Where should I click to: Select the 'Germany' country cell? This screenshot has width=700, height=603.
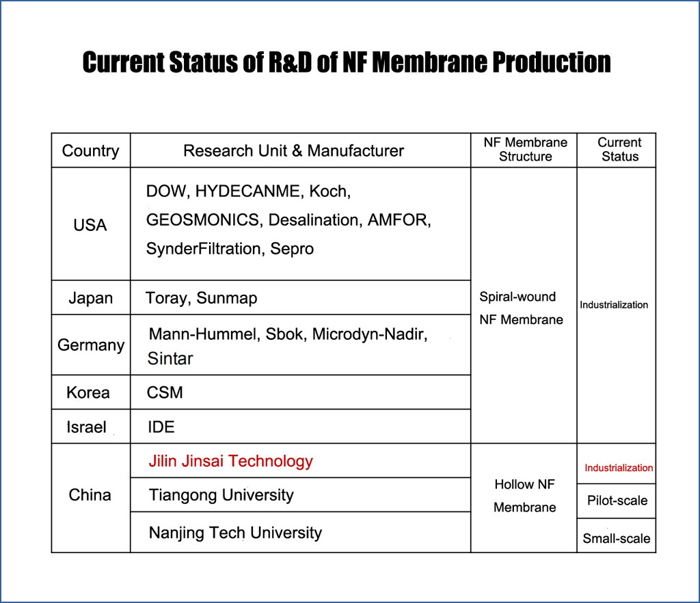[x=91, y=345]
